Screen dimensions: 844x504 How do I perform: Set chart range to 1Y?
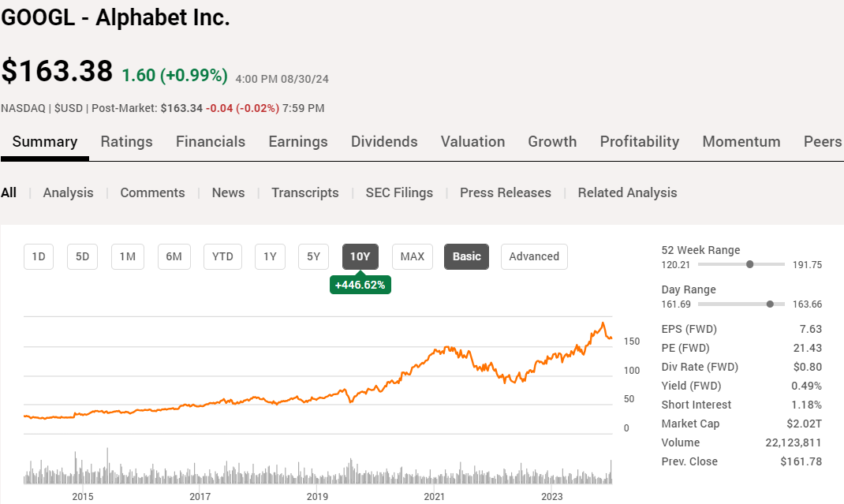click(271, 257)
